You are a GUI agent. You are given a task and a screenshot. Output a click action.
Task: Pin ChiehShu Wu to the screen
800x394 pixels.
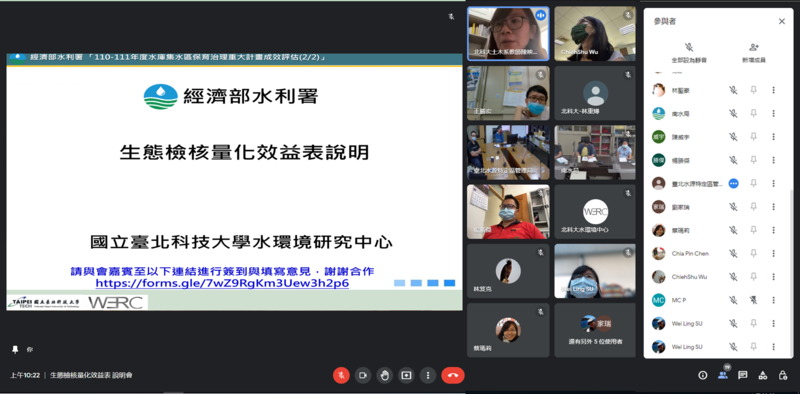[754, 277]
